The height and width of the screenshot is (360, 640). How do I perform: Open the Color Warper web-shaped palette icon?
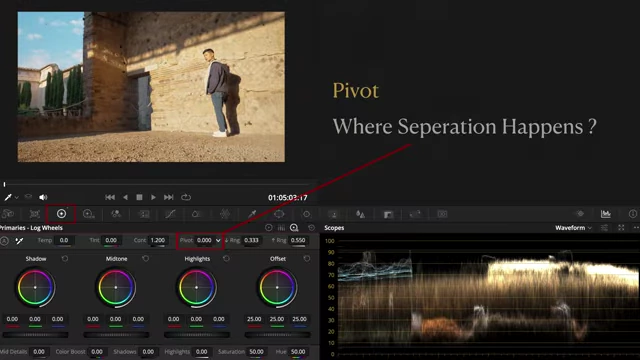click(x=225, y=214)
